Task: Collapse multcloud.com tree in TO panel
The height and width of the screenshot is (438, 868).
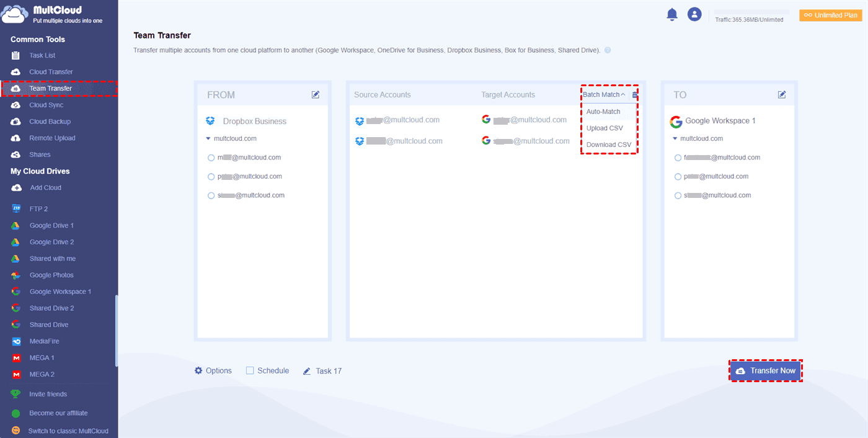Action: coord(675,138)
